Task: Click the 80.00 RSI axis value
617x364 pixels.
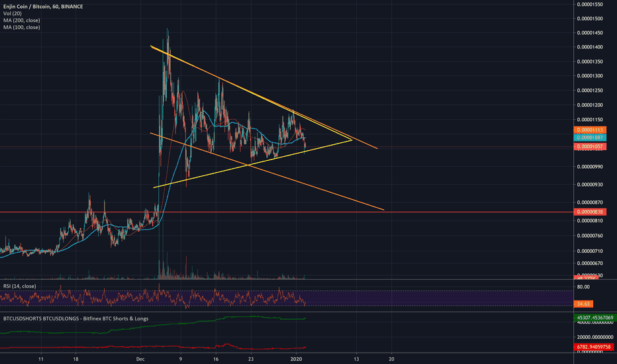Action: click(x=583, y=287)
